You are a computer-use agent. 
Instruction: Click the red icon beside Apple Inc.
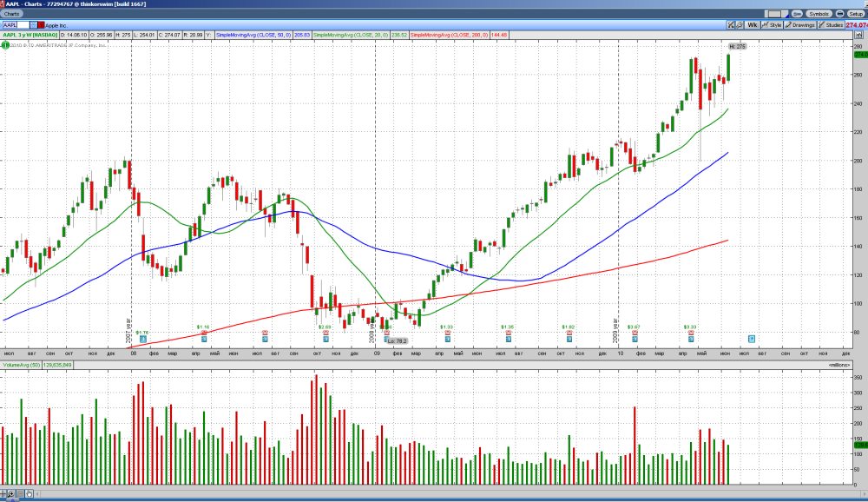[42, 25]
